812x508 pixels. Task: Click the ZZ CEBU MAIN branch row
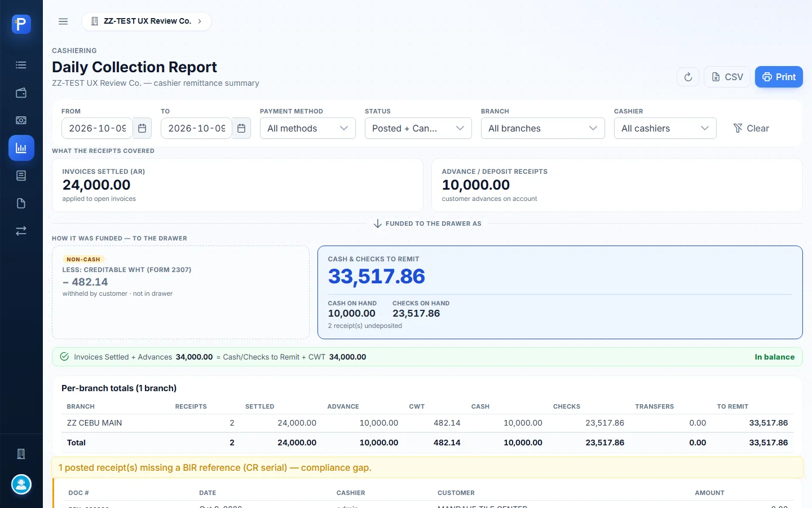click(x=427, y=423)
